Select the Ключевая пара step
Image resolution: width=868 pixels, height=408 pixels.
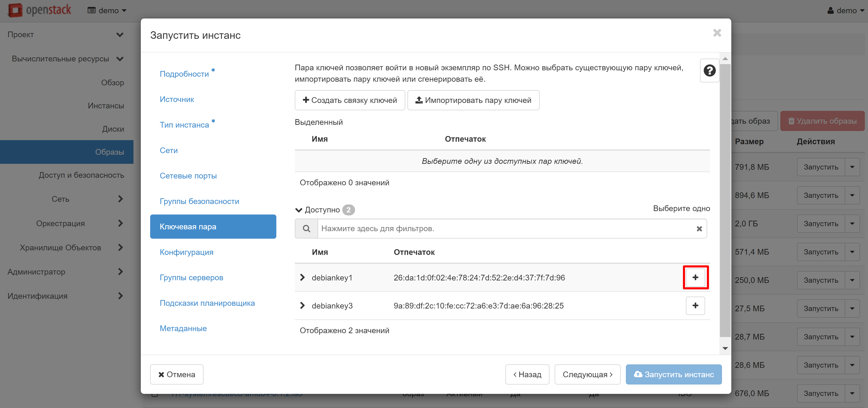click(x=213, y=227)
